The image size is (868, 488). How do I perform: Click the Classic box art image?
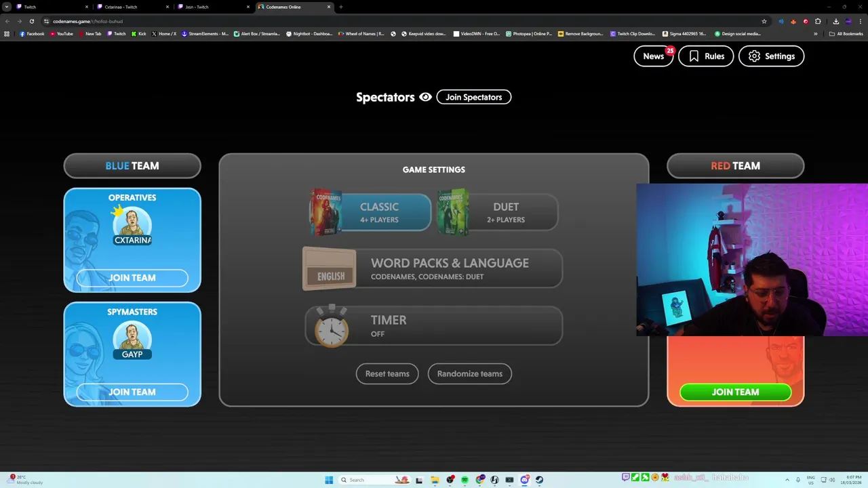325,212
